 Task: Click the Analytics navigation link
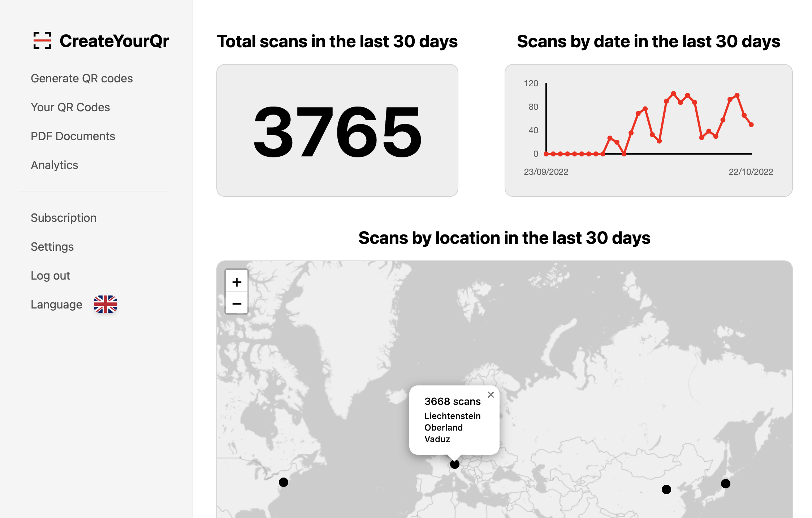pyautogui.click(x=54, y=165)
